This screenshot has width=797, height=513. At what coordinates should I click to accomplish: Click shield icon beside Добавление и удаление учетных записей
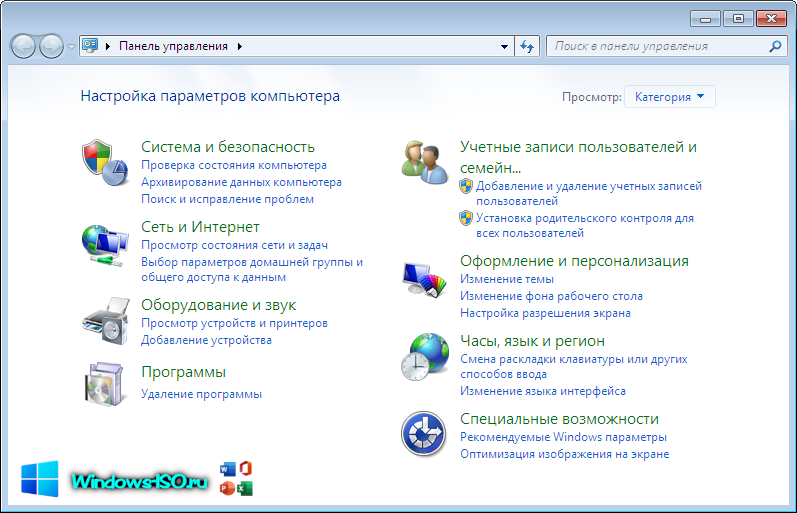[466, 186]
